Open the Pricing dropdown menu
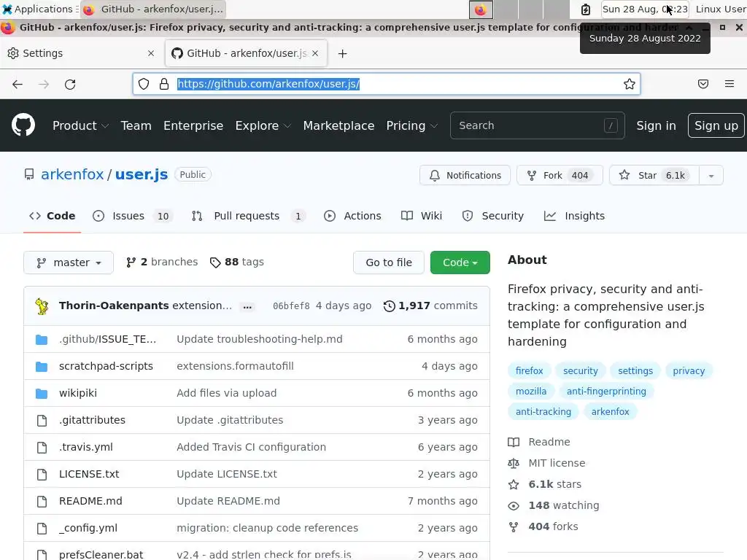747x560 pixels. 411,125
